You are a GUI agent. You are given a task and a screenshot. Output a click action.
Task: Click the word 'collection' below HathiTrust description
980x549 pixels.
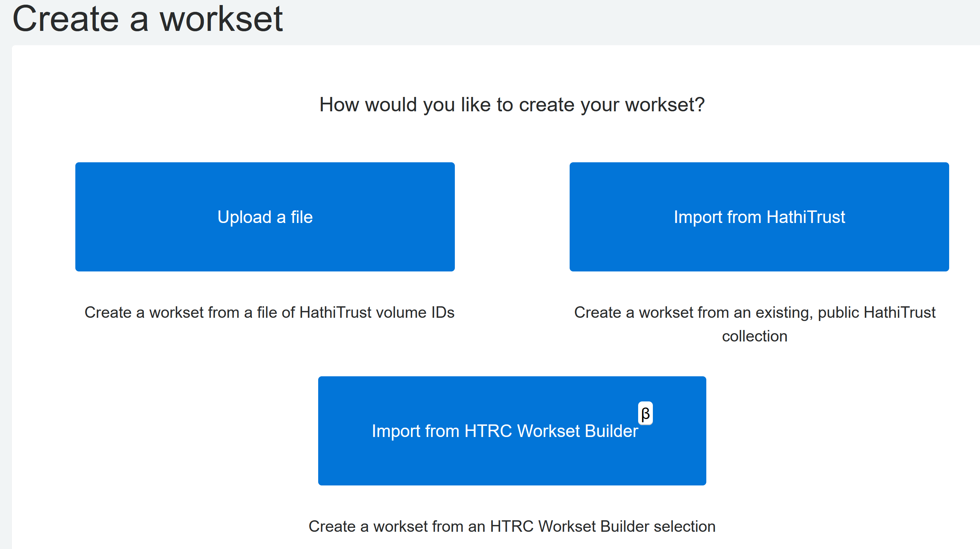(x=754, y=336)
